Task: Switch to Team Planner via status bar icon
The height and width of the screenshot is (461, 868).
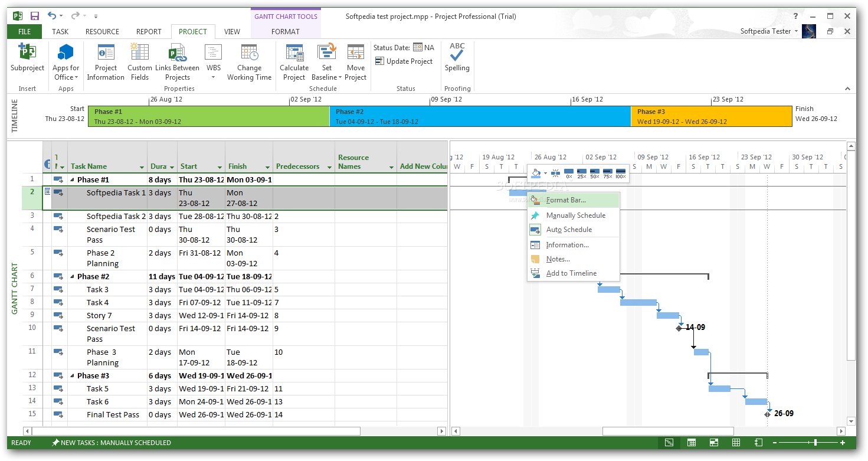Action: click(713, 442)
